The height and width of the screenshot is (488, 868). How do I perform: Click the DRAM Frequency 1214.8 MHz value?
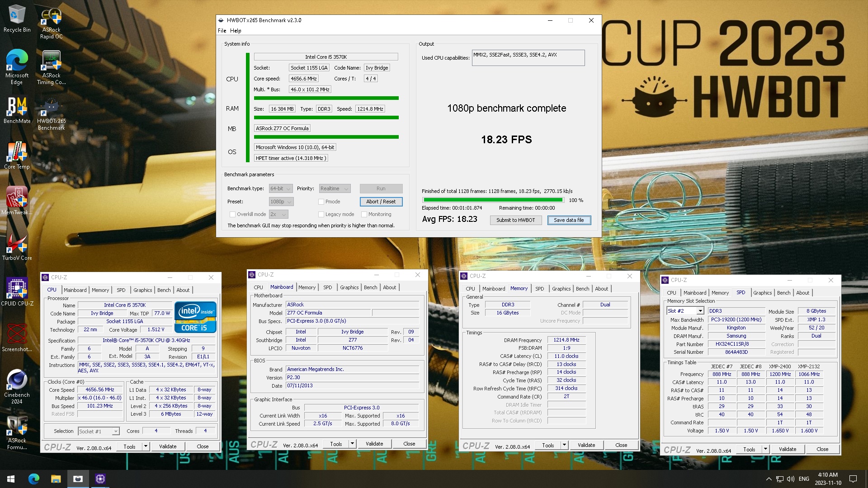[x=566, y=340]
